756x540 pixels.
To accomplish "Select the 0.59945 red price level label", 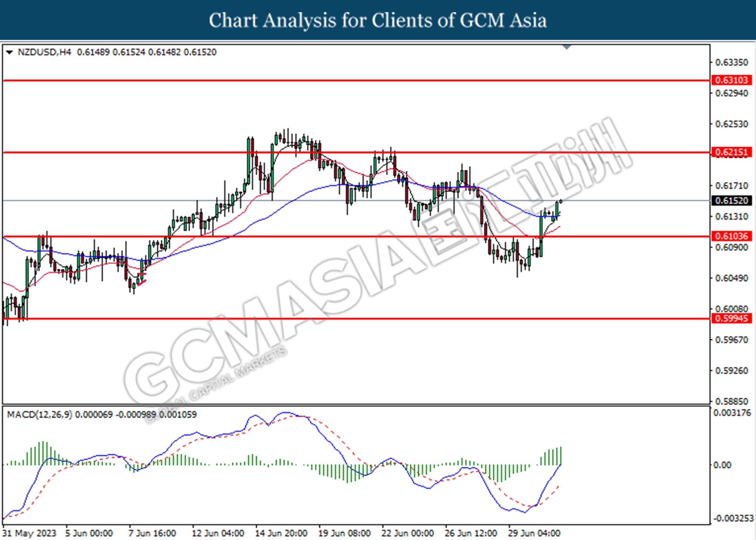I will pyautogui.click(x=731, y=318).
